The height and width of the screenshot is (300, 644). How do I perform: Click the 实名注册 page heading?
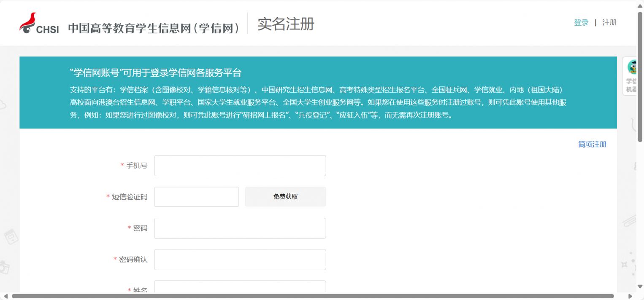pos(285,24)
